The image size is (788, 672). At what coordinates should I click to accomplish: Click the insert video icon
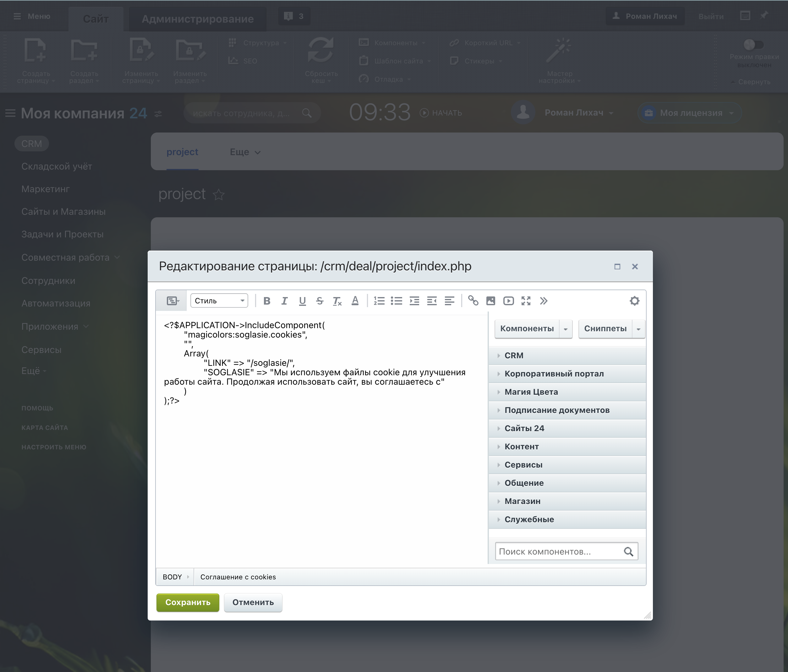(x=508, y=301)
